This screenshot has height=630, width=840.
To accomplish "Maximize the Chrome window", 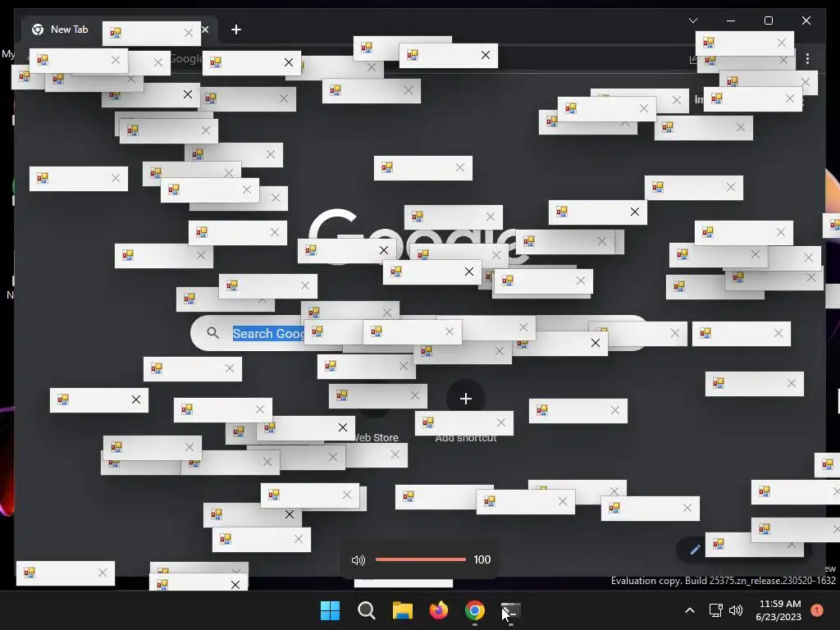I will (768, 21).
